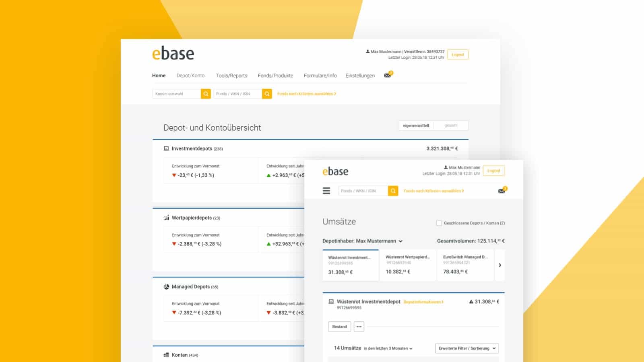Click the right arrow to scroll depot cards

click(x=500, y=265)
